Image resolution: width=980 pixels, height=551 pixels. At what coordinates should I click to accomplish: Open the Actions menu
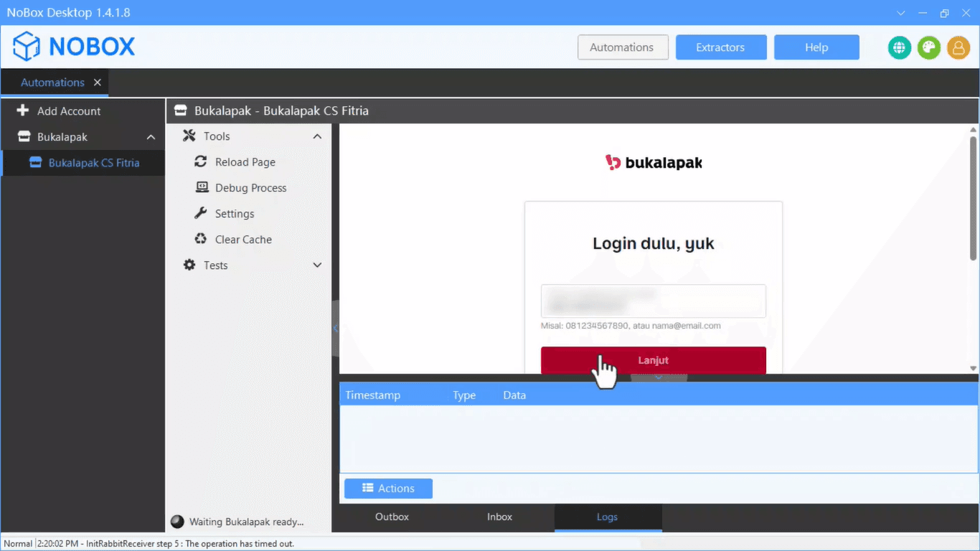point(388,488)
